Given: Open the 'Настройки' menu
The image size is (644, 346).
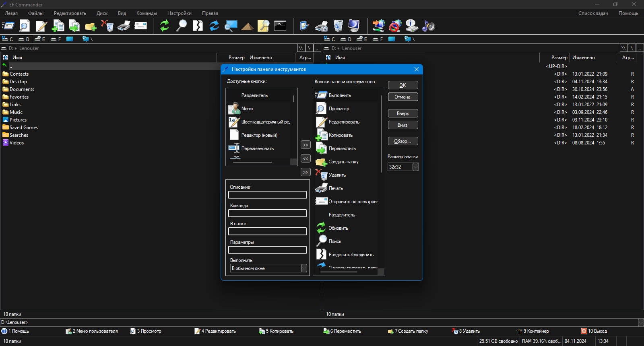Looking at the screenshot, I should [x=180, y=13].
